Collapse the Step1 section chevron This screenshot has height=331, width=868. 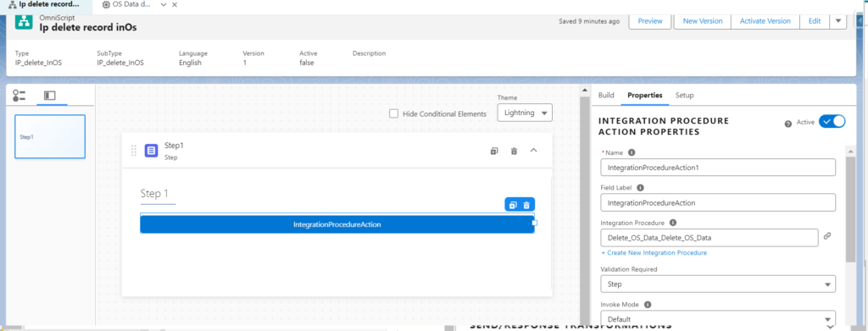[534, 151]
